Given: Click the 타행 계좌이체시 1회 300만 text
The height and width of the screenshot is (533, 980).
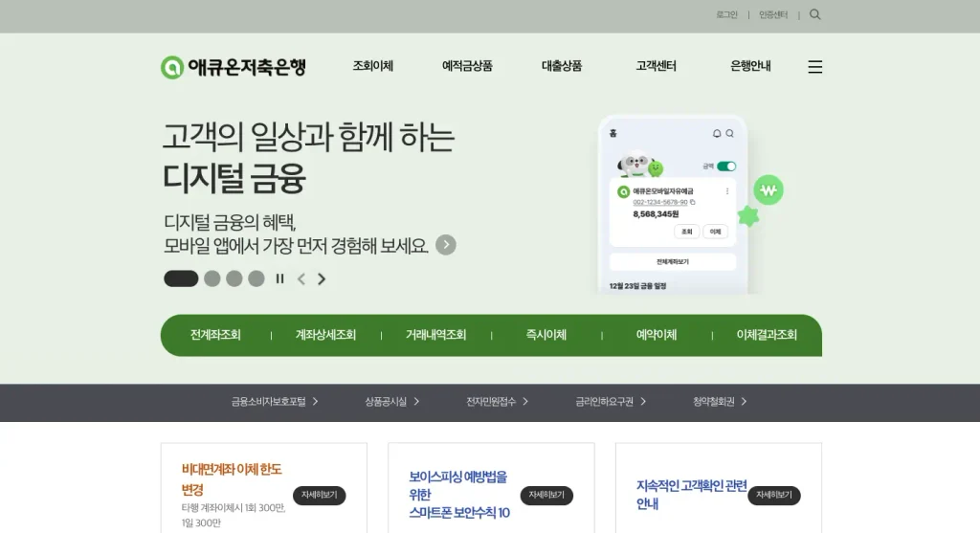Looking at the screenshot, I should [x=234, y=508].
